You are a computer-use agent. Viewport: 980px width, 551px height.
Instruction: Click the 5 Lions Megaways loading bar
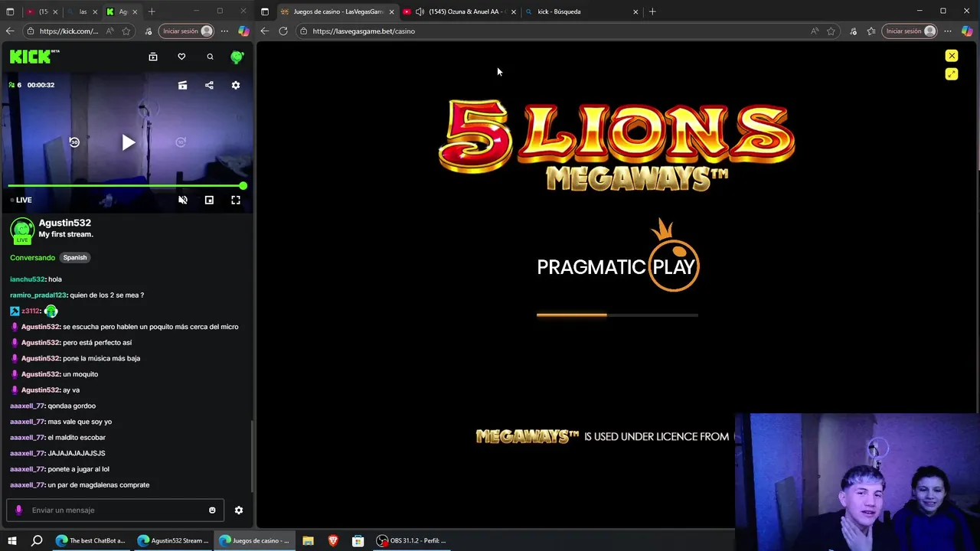point(617,315)
